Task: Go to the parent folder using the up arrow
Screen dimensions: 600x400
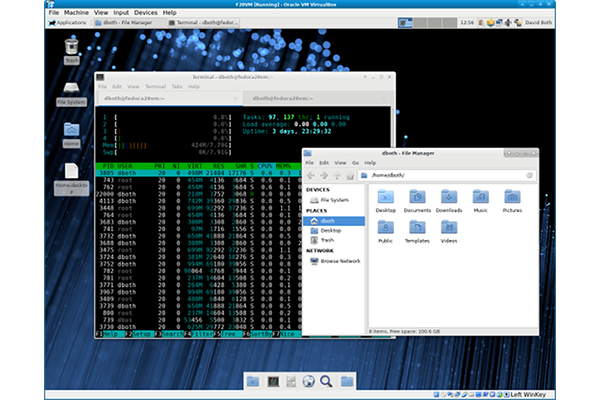Action: [338, 174]
